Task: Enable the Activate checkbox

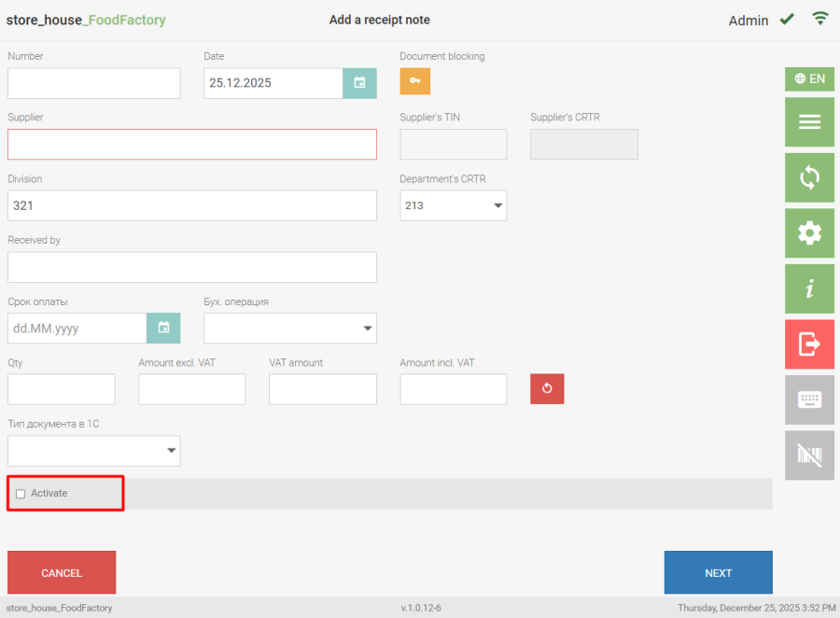Action: pos(21,494)
